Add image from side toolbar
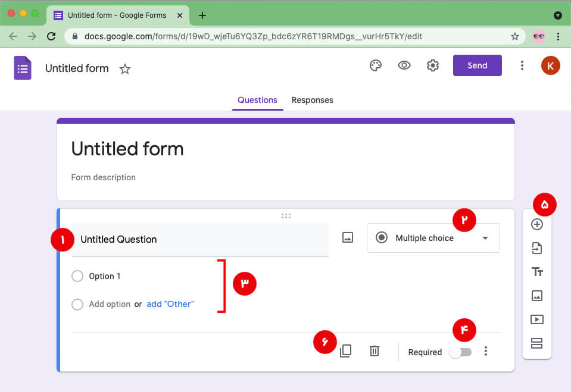The image size is (571, 392). (x=537, y=296)
